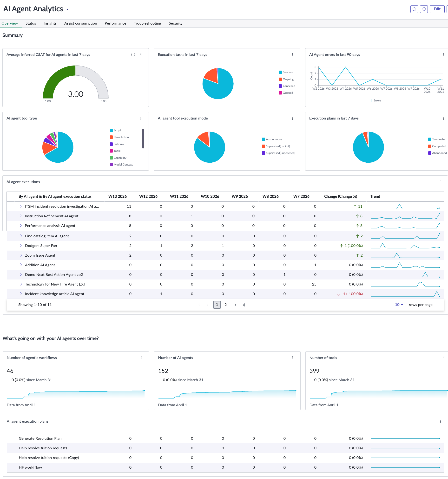448x479 pixels.
Task: Toggle the Autonomous legend item
Action: point(272,139)
